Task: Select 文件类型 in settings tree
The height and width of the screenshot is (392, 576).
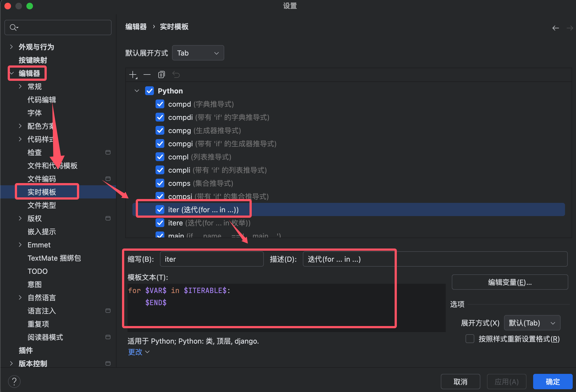Action: coord(42,205)
